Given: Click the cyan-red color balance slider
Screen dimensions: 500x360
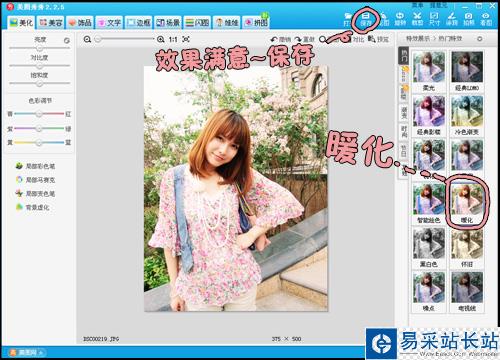Looking at the screenshot, I should pyautogui.click(x=39, y=114).
